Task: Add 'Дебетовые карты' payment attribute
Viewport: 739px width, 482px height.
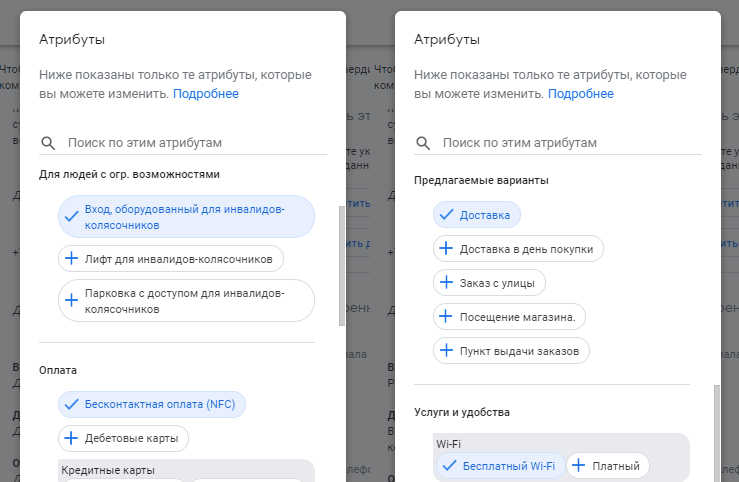Action: 123,438
